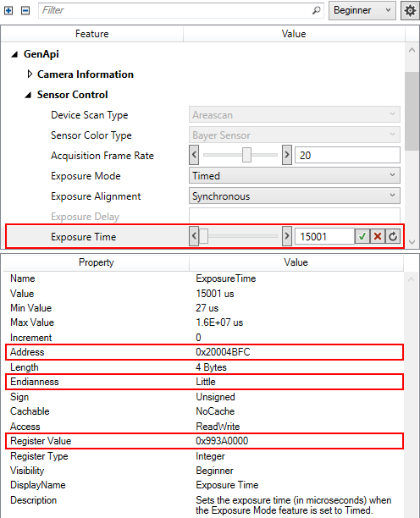Select the Exposure Time feature label

tap(83, 237)
